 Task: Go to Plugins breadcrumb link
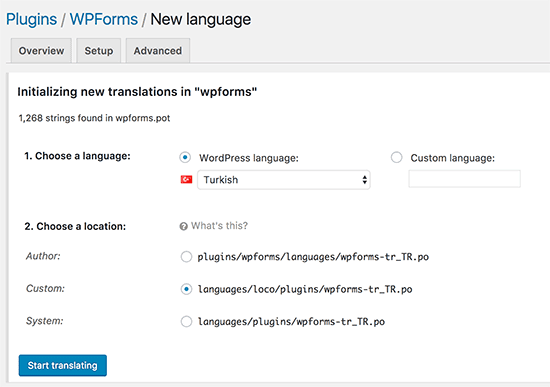coord(32,19)
